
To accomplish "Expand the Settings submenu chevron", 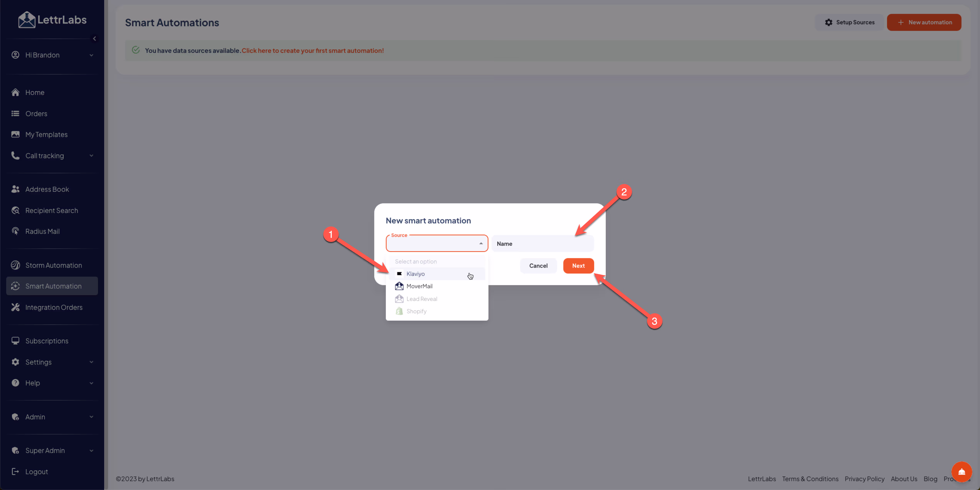I will [x=91, y=362].
